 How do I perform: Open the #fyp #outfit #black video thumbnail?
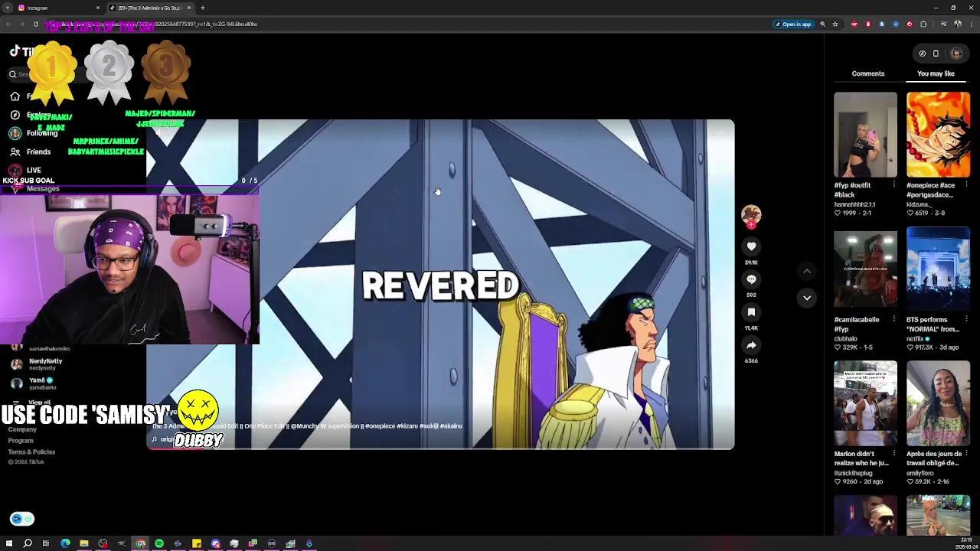click(x=865, y=135)
